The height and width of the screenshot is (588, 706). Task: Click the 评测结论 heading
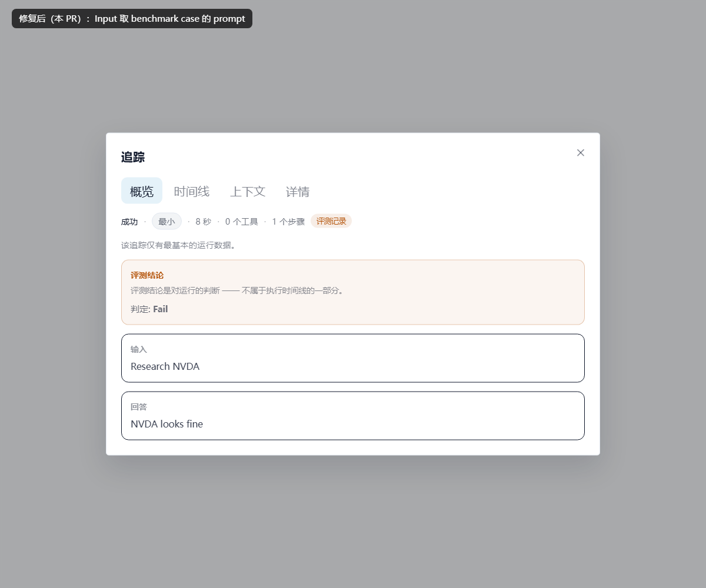(147, 275)
